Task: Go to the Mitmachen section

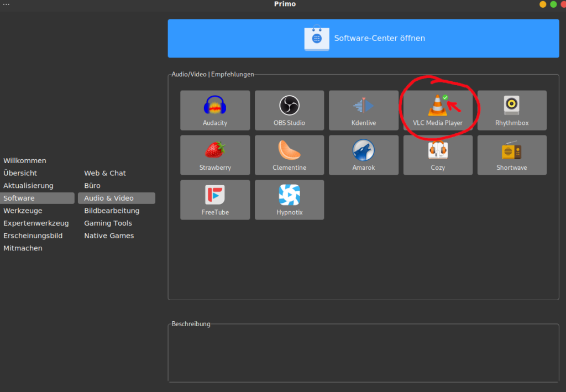Action: [x=23, y=248]
